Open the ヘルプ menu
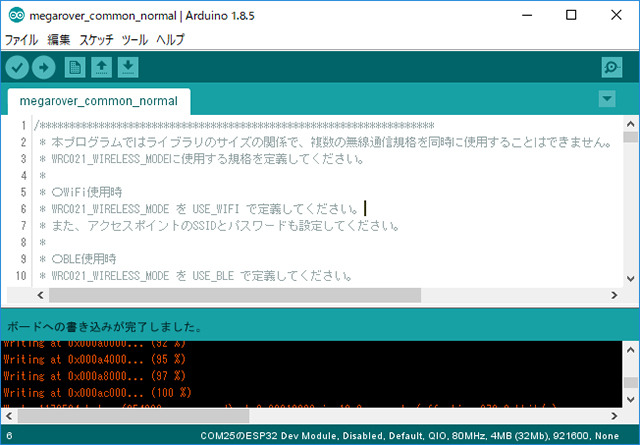 point(170,40)
